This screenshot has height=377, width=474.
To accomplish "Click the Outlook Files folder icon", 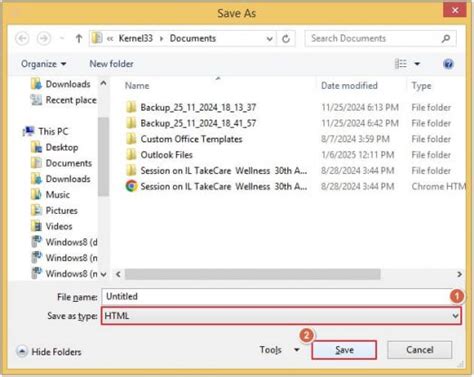I will [x=131, y=155].
